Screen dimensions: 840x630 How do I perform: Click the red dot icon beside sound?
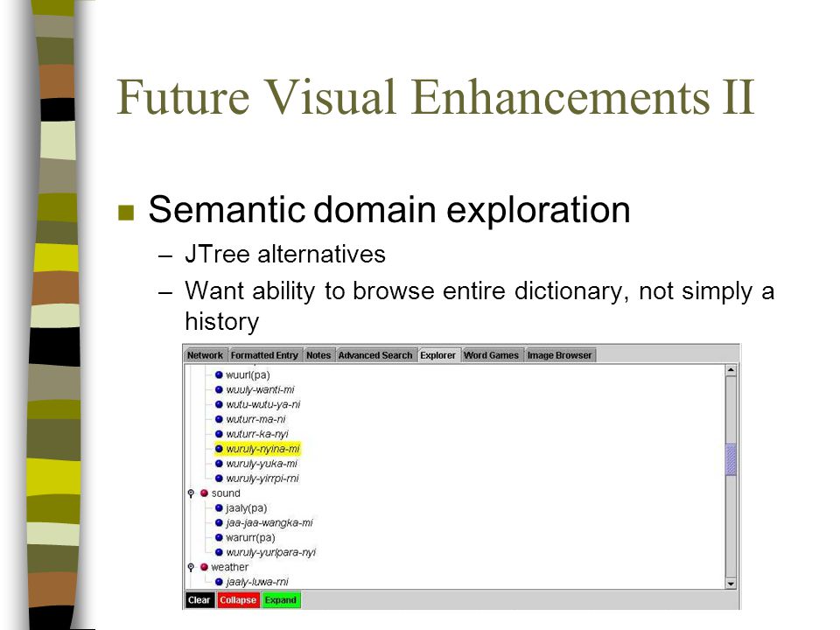(204, 493)
